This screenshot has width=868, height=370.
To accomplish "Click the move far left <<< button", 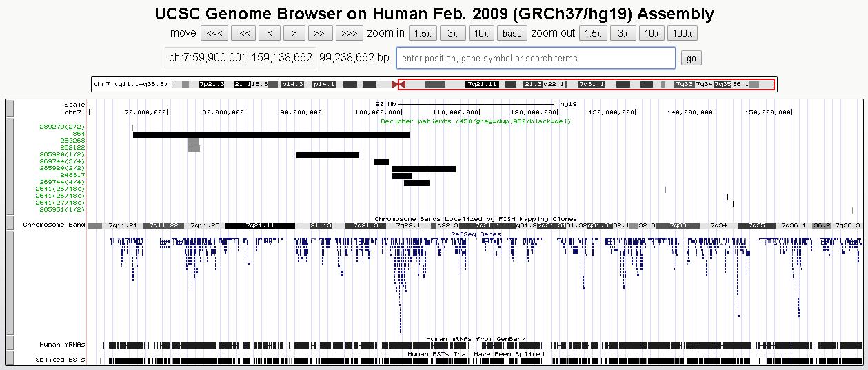I will [214, 33].
